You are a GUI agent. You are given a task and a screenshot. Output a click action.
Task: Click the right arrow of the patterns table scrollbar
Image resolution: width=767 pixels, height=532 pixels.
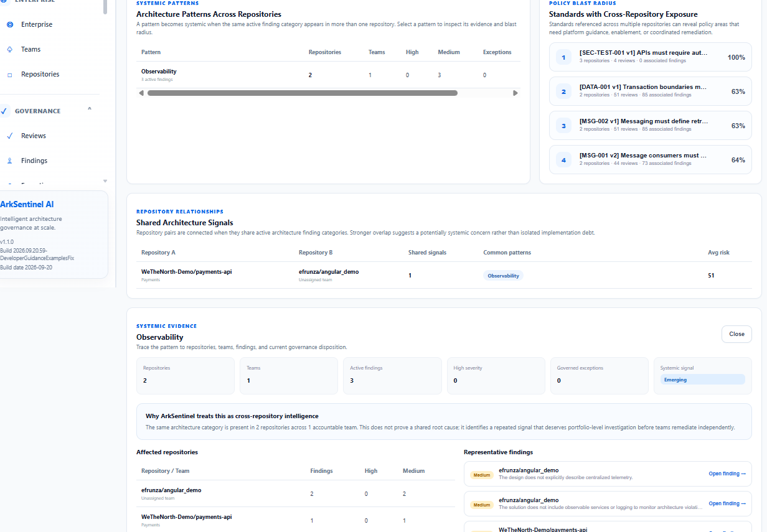pos(515,93)
